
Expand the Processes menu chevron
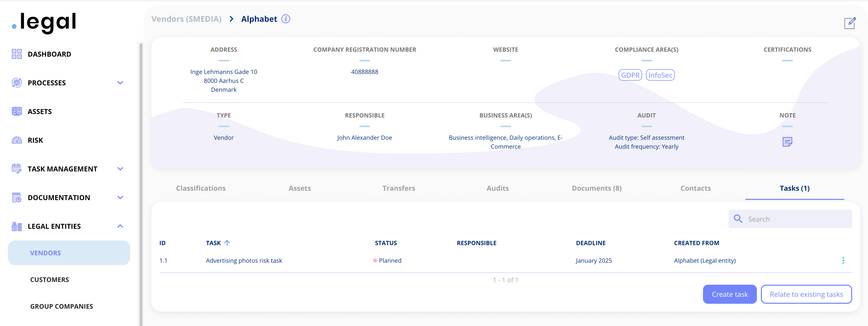120,83
